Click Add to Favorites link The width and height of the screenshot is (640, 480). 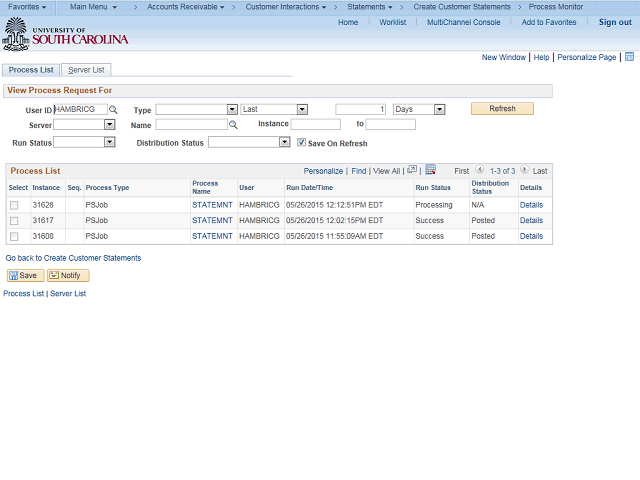tap(549, 22)
